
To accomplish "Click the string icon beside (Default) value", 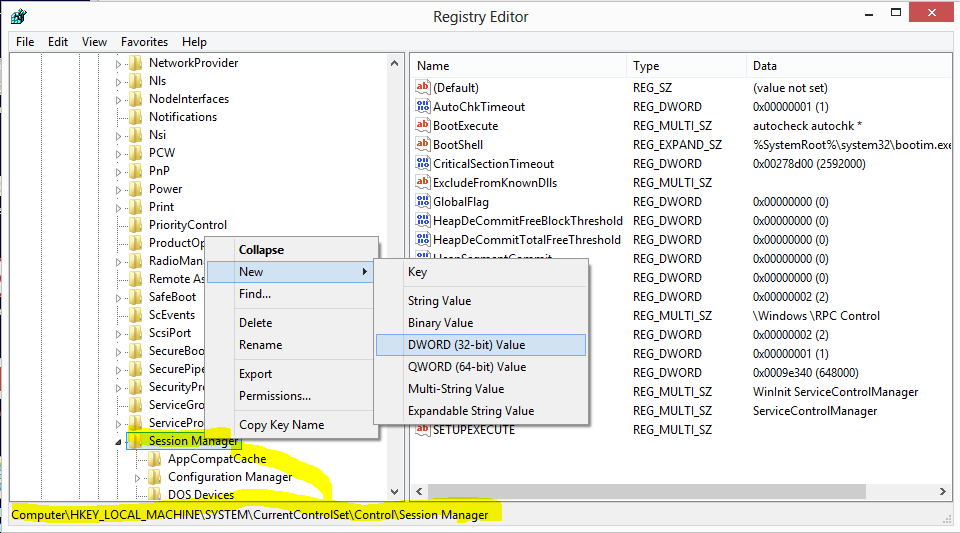I will (422, 87).
